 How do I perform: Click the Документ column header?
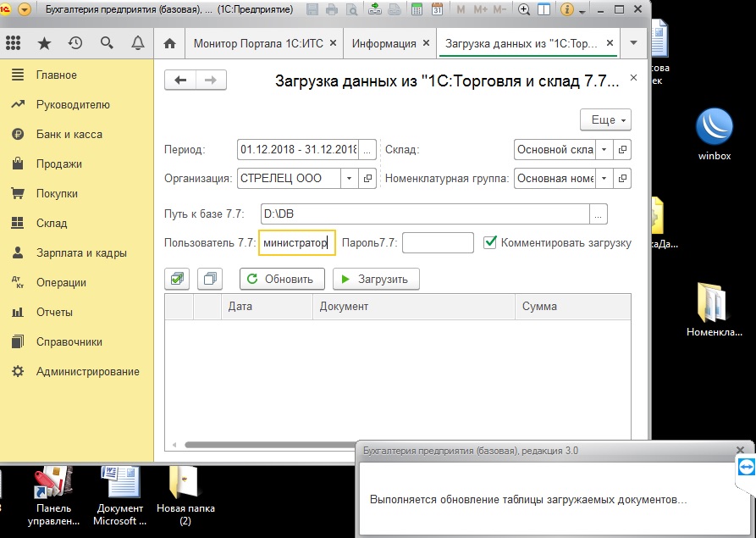[414, 307]
